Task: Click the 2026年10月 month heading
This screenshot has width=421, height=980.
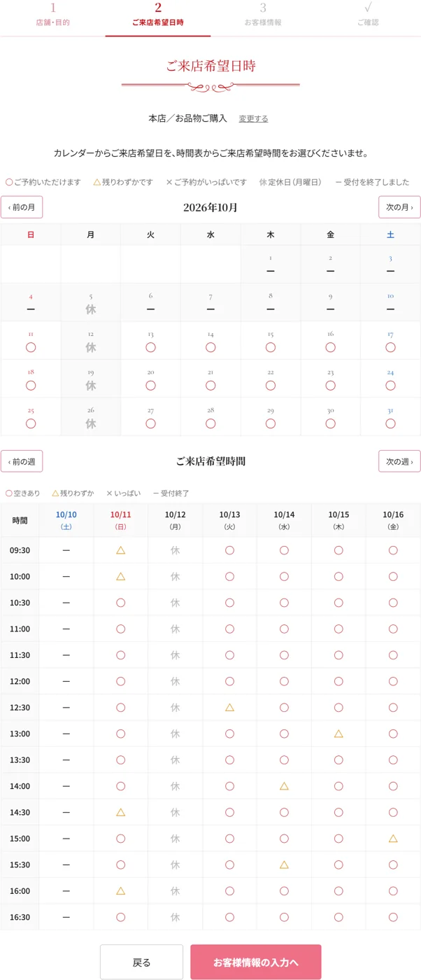Action: pos(210,207)
